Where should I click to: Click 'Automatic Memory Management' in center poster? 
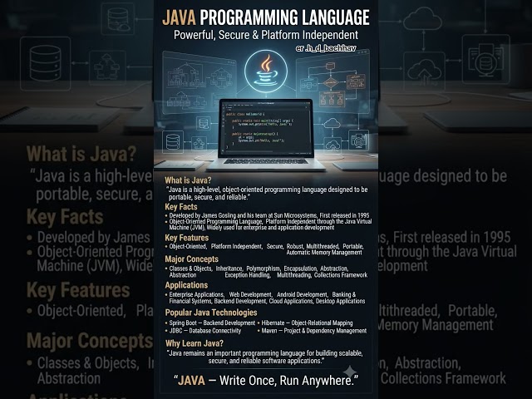[324, 253]
